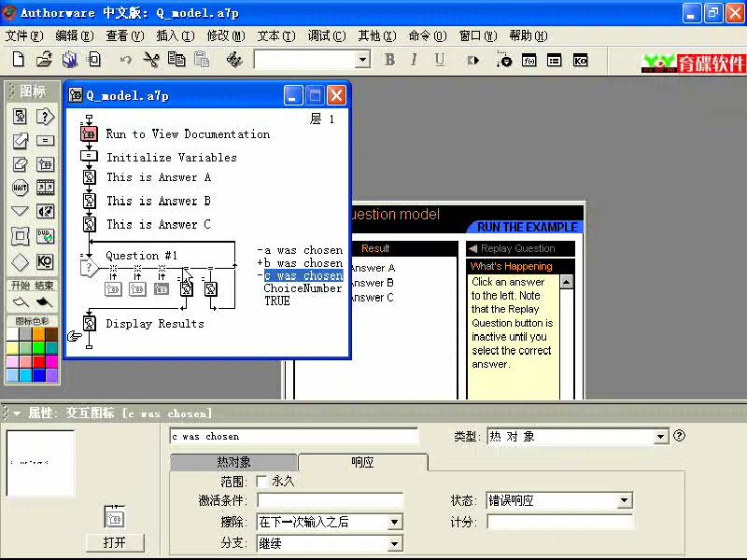Select the Navigate triangle icon in the palette

click(20, 211)
